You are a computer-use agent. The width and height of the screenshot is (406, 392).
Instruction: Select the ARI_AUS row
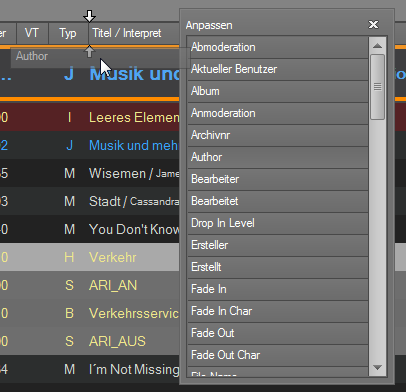(x=90, y=341)
